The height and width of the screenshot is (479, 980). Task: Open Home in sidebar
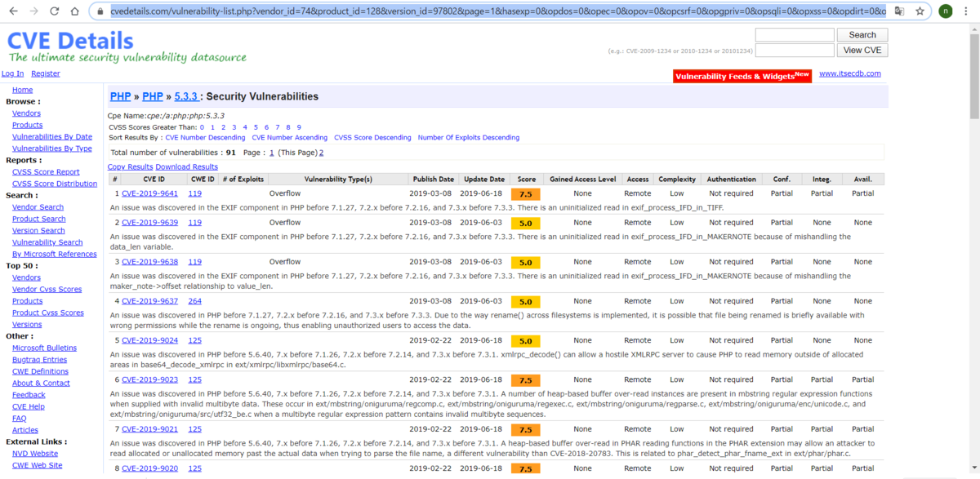(x=23, y=90)
